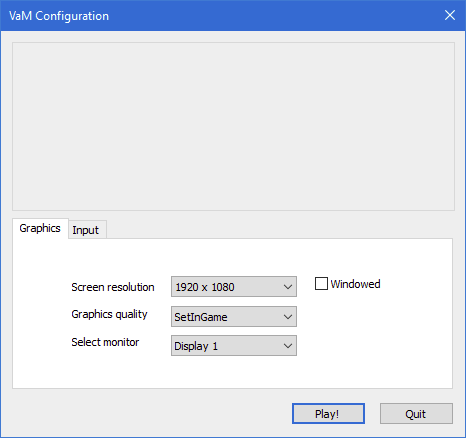Click the Windowed label text
Image resolution: width=466 pixels, height=438 pixels.
[355, 284]
